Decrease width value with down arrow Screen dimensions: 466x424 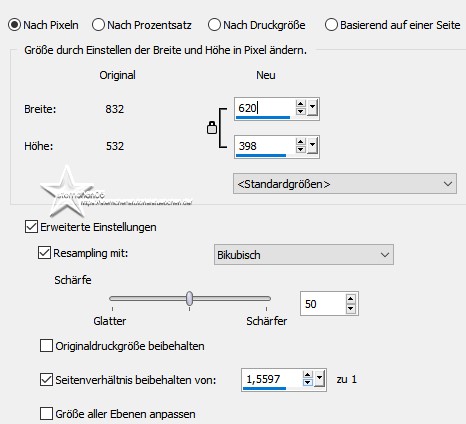click(x=300, y=111)
